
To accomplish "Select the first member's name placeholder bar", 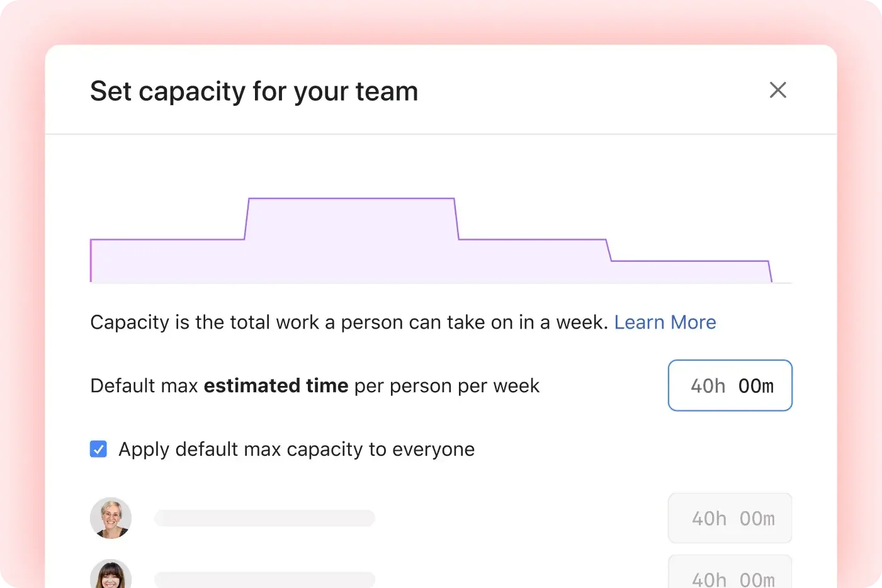I will [x=264, y=518].
